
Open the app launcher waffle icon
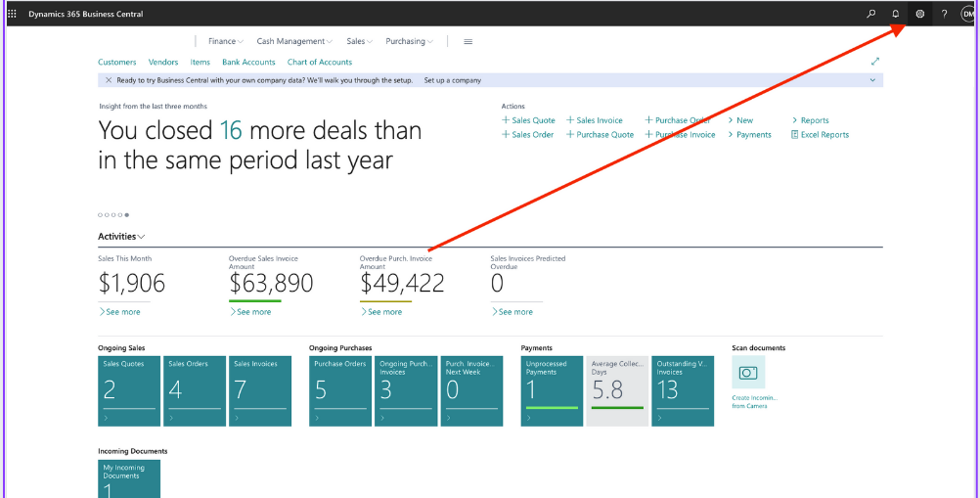pos(12,14)
